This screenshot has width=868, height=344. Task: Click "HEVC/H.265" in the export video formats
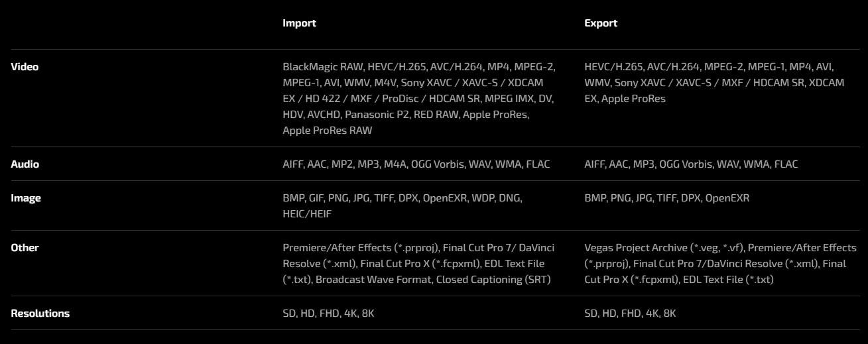(613, 67)
